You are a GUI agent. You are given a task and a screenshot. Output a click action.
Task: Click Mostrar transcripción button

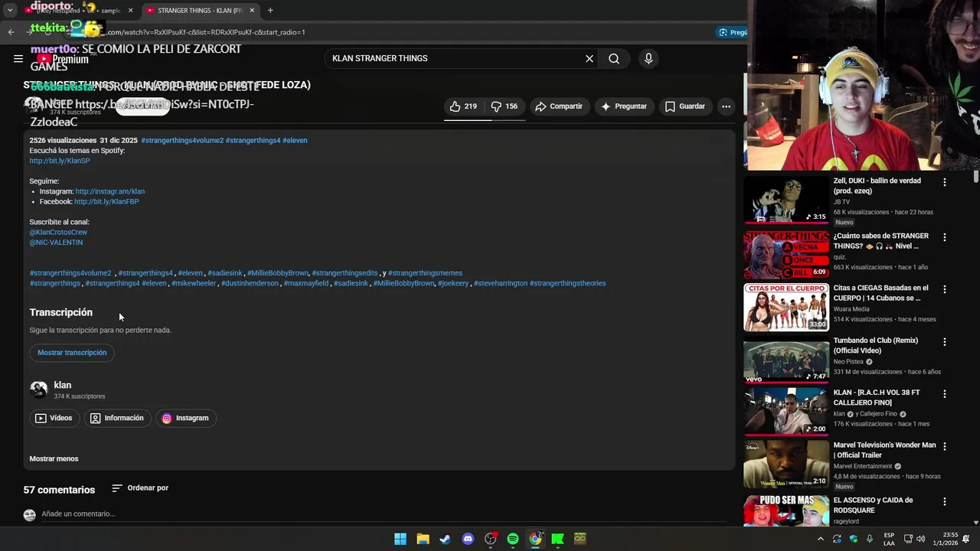(72, 353)
